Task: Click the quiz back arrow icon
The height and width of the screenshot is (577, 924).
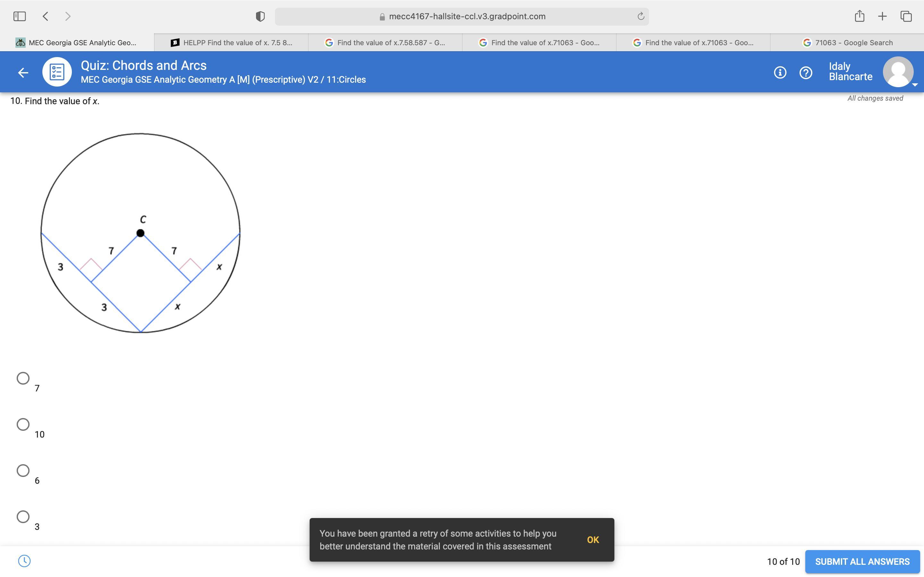Action: pos(23,72)
